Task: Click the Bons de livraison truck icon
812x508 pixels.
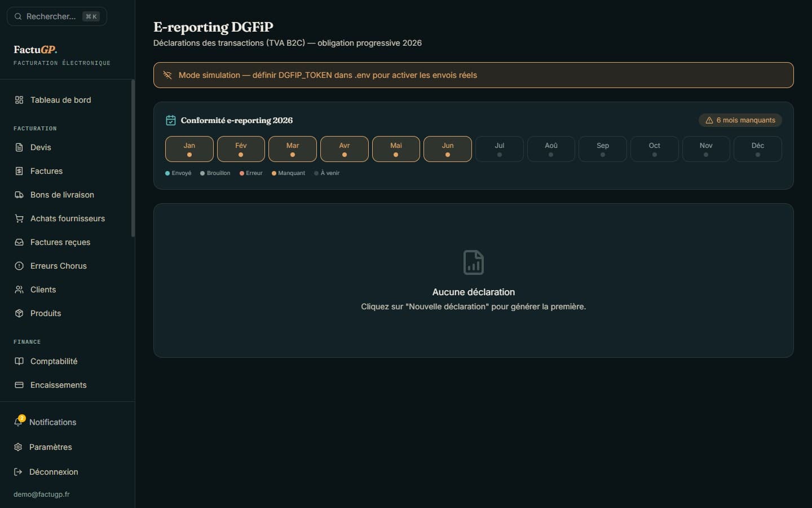Action: [x=19, y=195]
